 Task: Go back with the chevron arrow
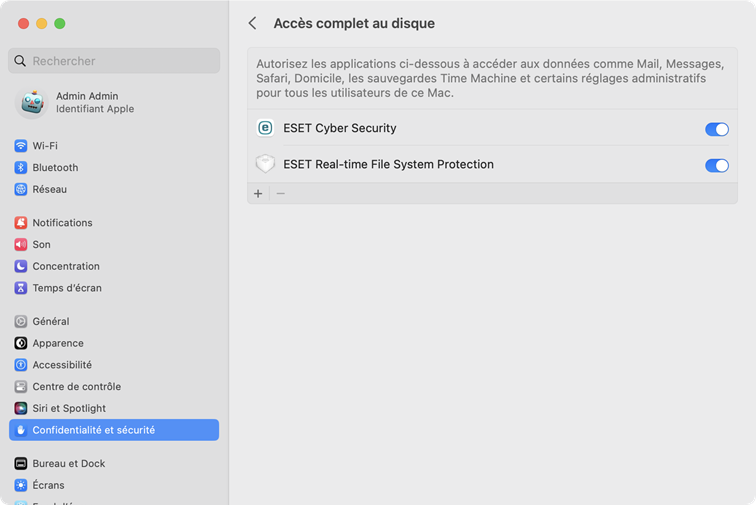click(253, 23)
